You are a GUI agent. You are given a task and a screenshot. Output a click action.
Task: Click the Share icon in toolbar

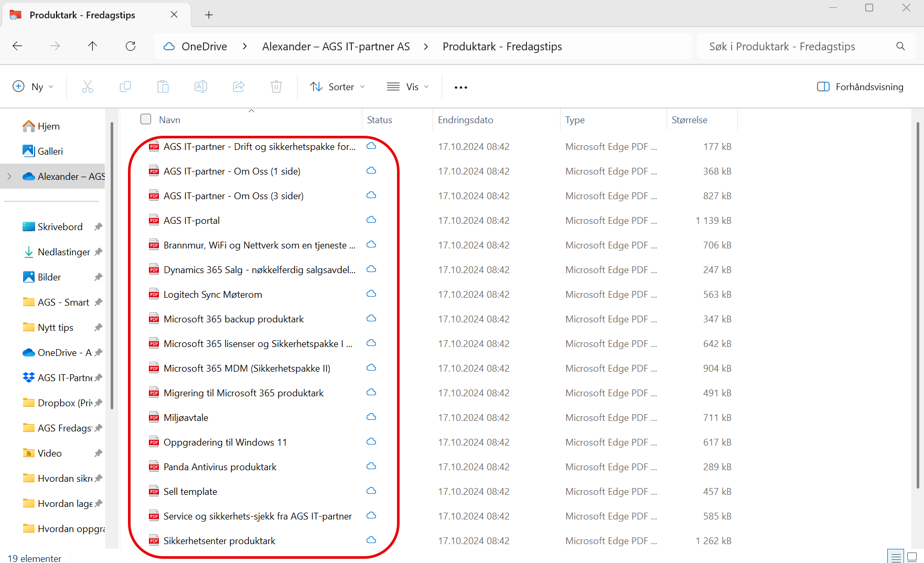coord(239,86)
